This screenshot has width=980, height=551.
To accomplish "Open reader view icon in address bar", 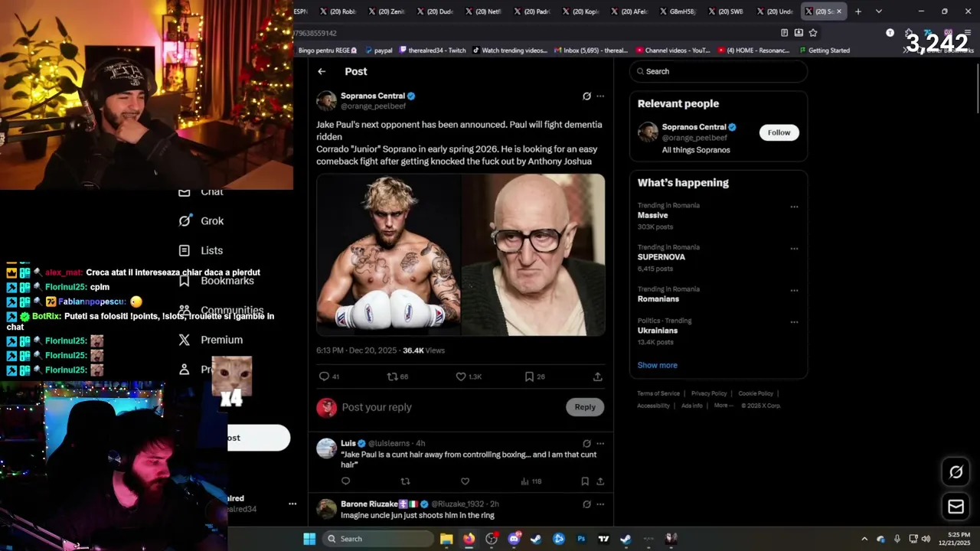I will 784,33.
